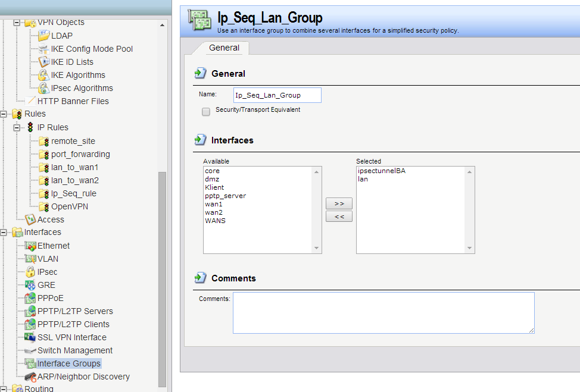Click the Access icon in tree
The width and height of the screenshot is (580, 392).
30,219
